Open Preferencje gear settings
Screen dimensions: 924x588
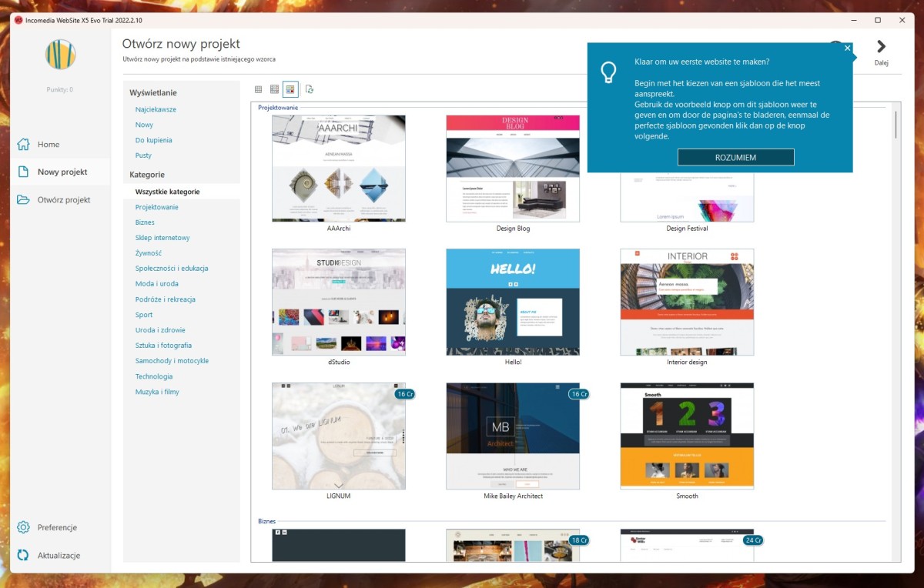[x=23, y=528]
